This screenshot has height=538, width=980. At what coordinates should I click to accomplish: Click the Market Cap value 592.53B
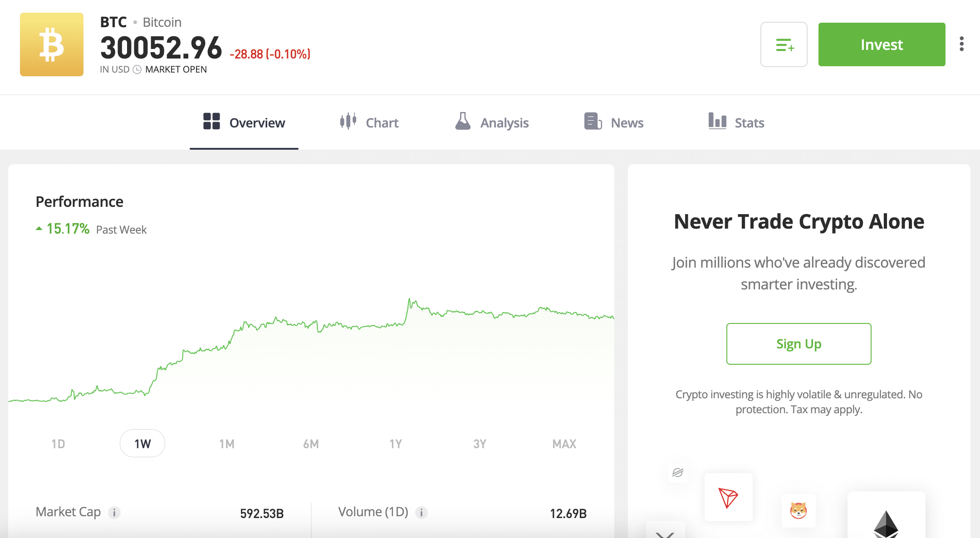262,514
